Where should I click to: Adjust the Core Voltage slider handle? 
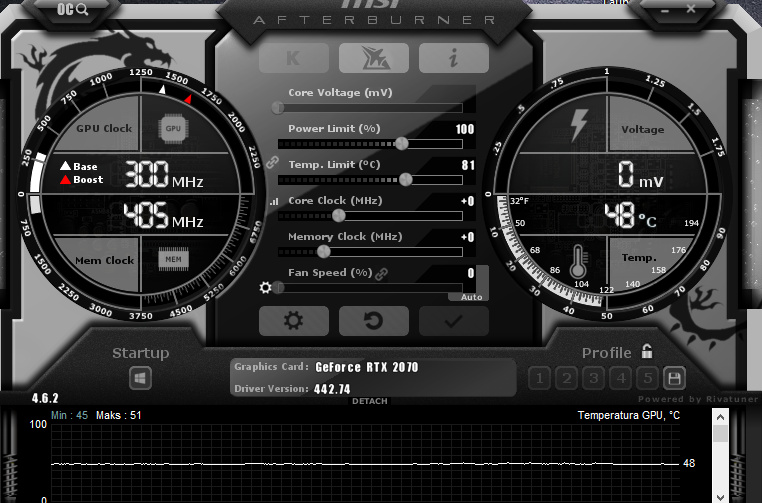point(278,107)
